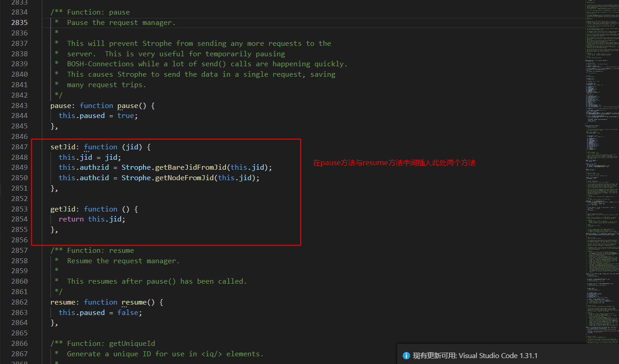Screen dimensions: 619x364
Task: Click the red Chinese annotation about inserting two methods
Action: pyautogui.click(x=394, y=163)
